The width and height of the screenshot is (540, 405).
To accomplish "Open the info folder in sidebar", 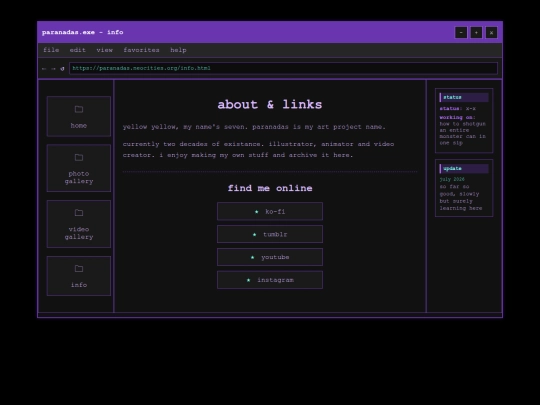I will [79, 276].
